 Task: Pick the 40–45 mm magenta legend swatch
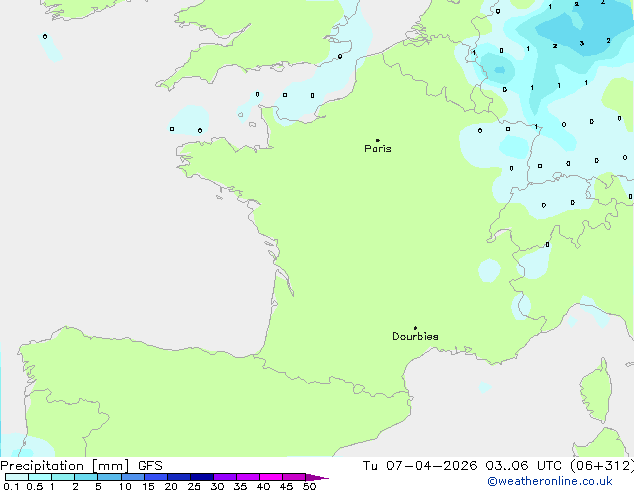pyautogui.click(x=271, y=477)
